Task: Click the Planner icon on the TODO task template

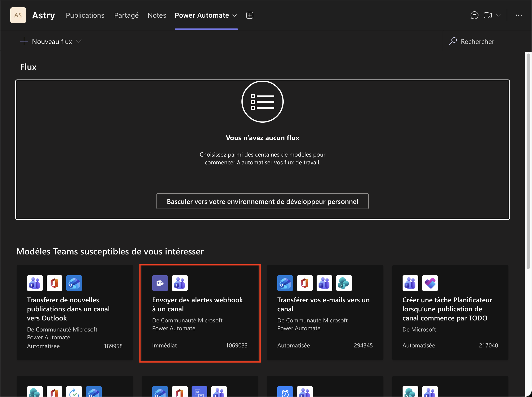Action: 430,283
